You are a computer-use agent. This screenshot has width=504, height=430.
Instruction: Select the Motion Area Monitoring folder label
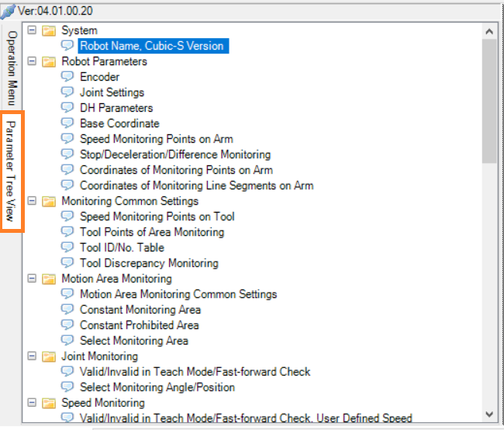click(x=116, y=279)
